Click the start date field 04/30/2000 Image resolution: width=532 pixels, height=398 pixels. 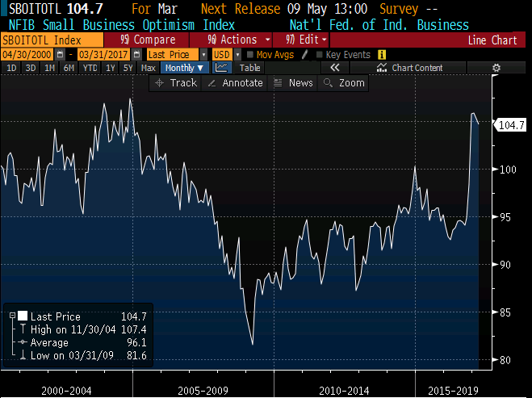click(27, 55)
